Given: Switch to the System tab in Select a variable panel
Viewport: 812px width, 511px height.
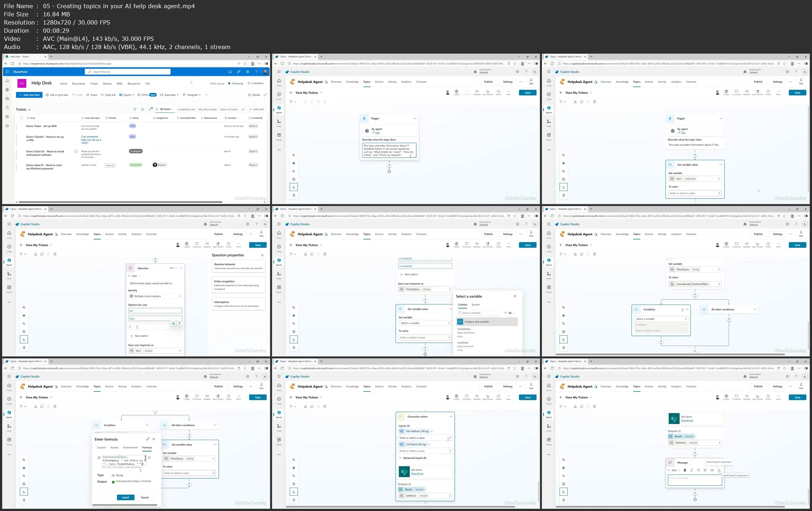Looking at the screenshot, I should point(475,305).
